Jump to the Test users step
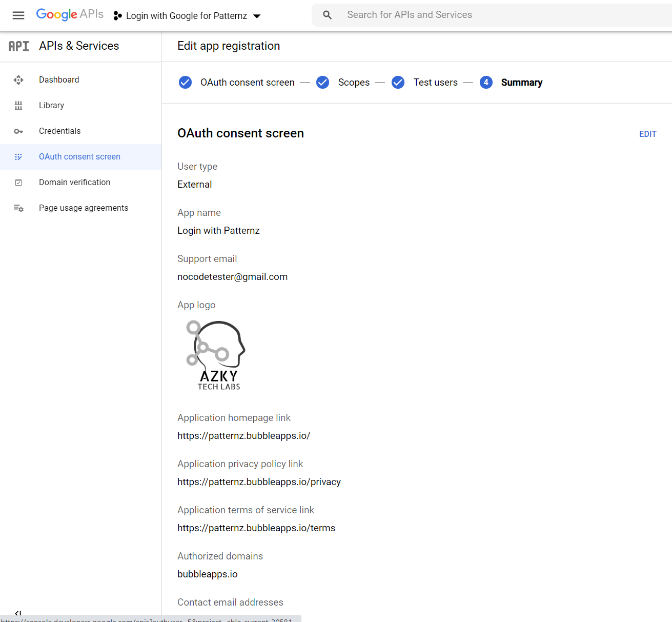 click(x=435, y=83)
